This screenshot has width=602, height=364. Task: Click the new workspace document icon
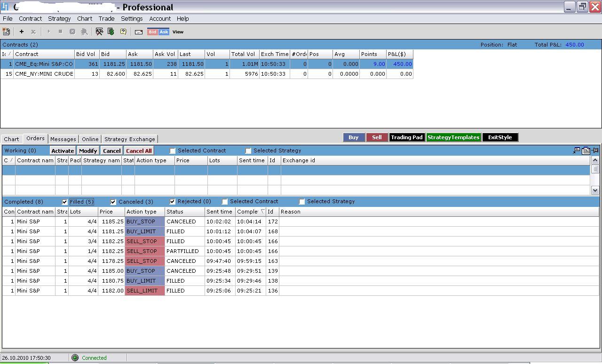coord(6,32)
